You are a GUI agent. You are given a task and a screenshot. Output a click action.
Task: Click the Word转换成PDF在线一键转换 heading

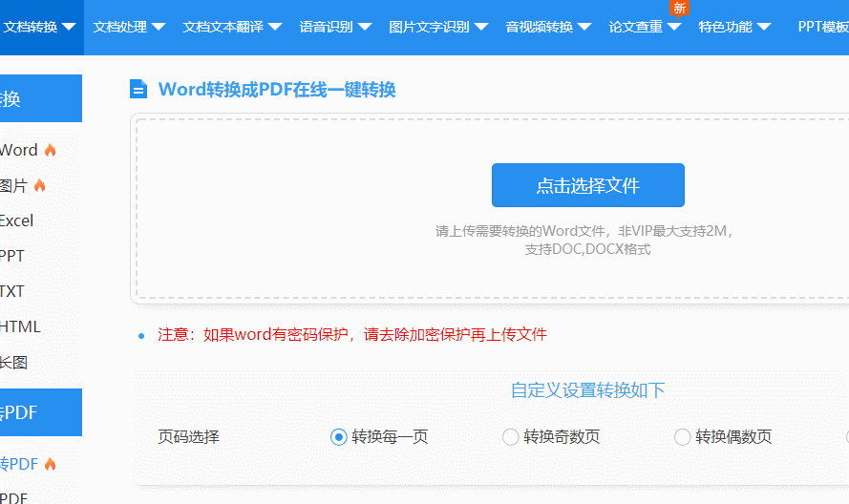(277, 90)
